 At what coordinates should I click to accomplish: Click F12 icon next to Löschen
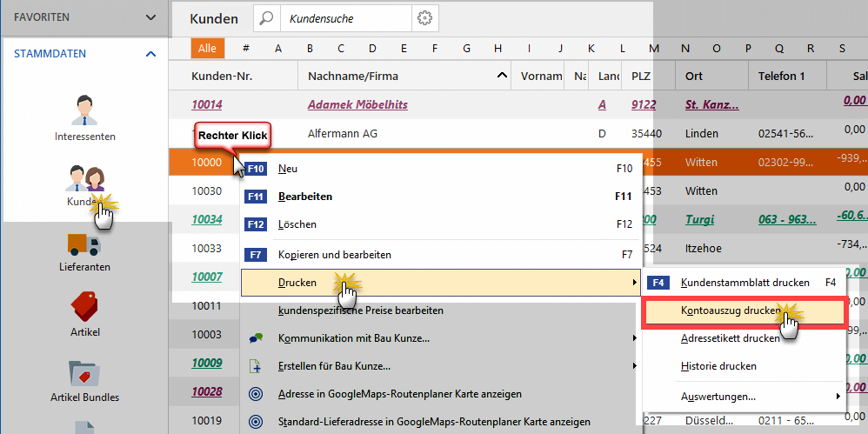pos(256,224)
